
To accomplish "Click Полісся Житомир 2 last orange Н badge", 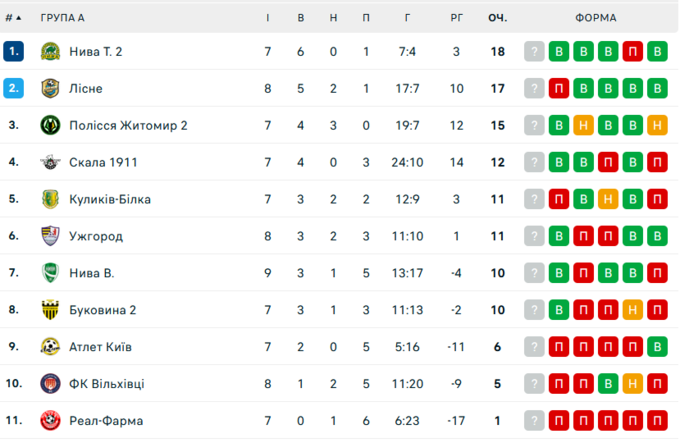I will pos(657,126).
